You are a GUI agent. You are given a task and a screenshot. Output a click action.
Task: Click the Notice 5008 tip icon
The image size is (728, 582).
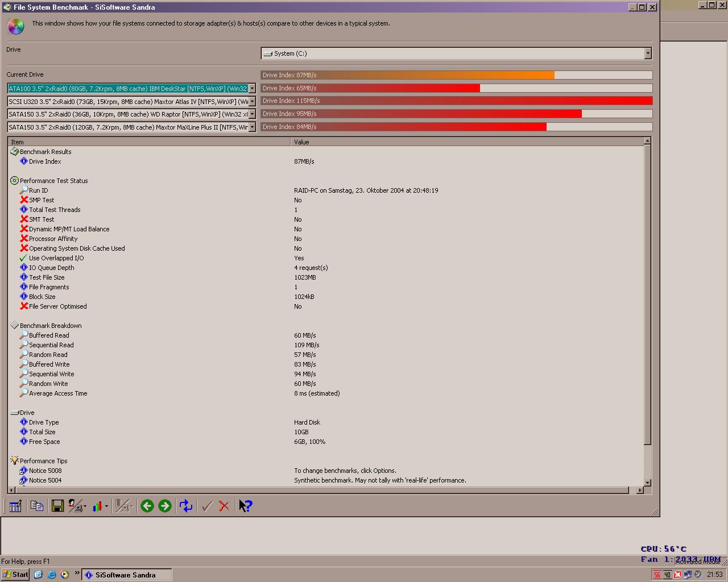pos(24,471)
